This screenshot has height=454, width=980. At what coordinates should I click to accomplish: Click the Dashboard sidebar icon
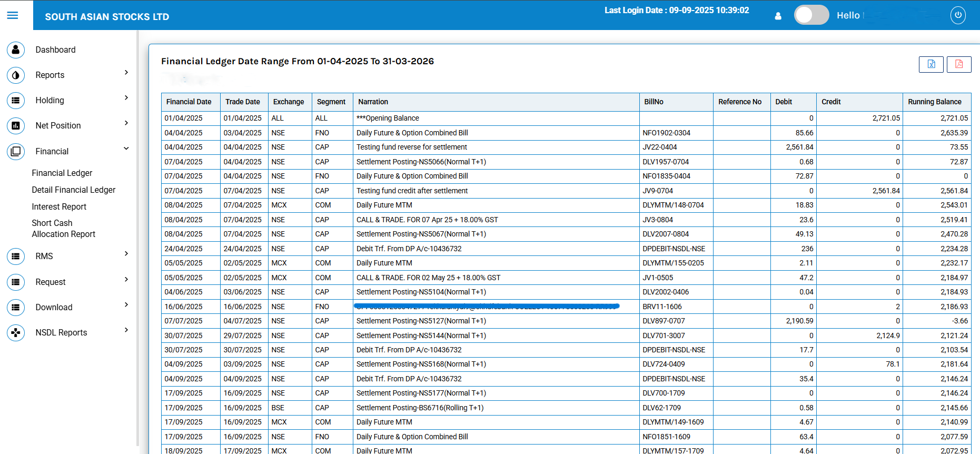[x=16, y=50]
